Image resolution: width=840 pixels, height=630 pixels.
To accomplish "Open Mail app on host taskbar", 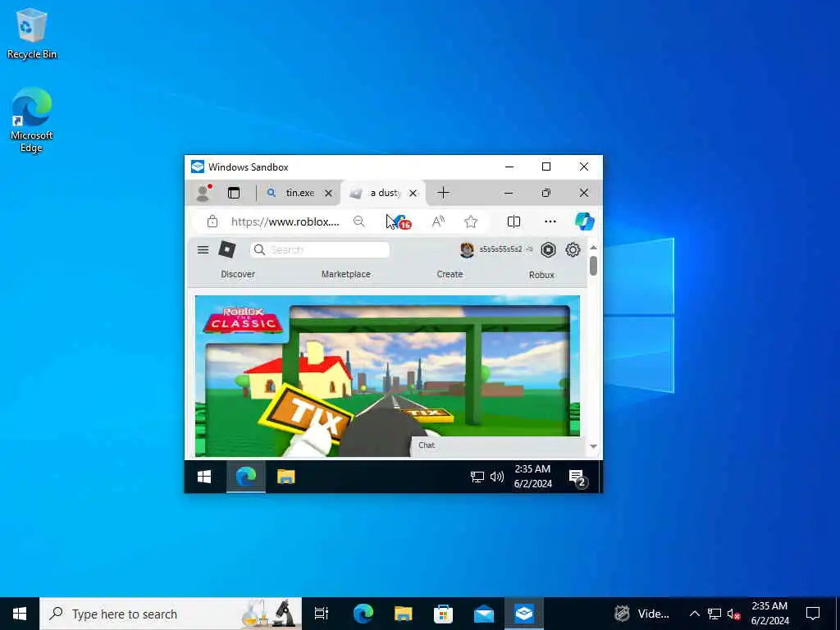I will pos(484,614).
